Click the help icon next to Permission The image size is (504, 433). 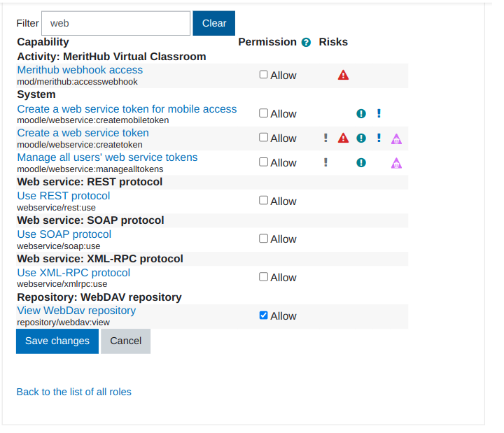(x=306, y=43)
